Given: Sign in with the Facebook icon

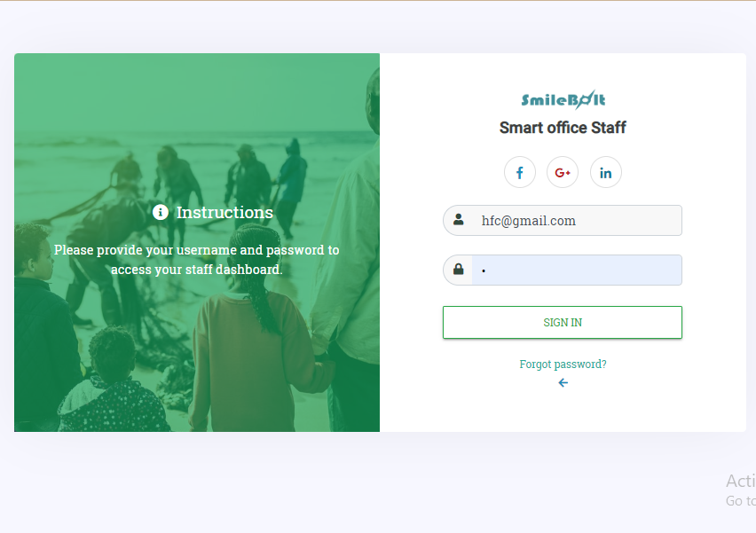Looking at the screenshot, I should (x=520, y=172).
